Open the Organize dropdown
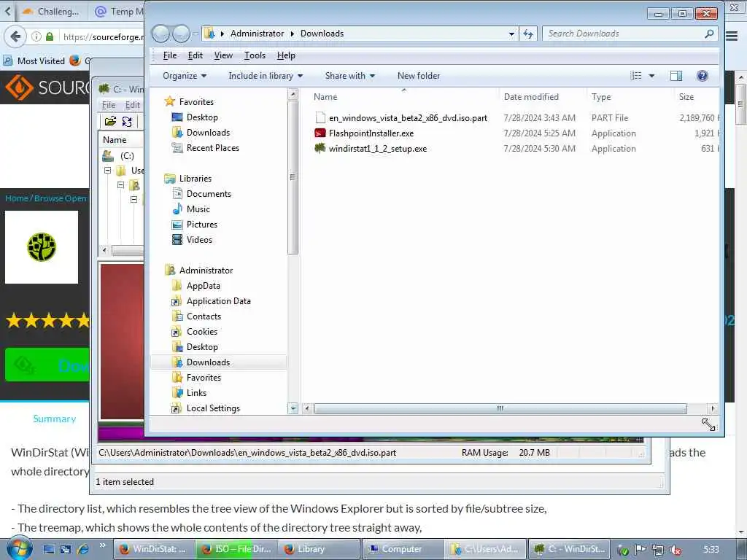This screenshot has height=560, width=747. tap(185, 76)
